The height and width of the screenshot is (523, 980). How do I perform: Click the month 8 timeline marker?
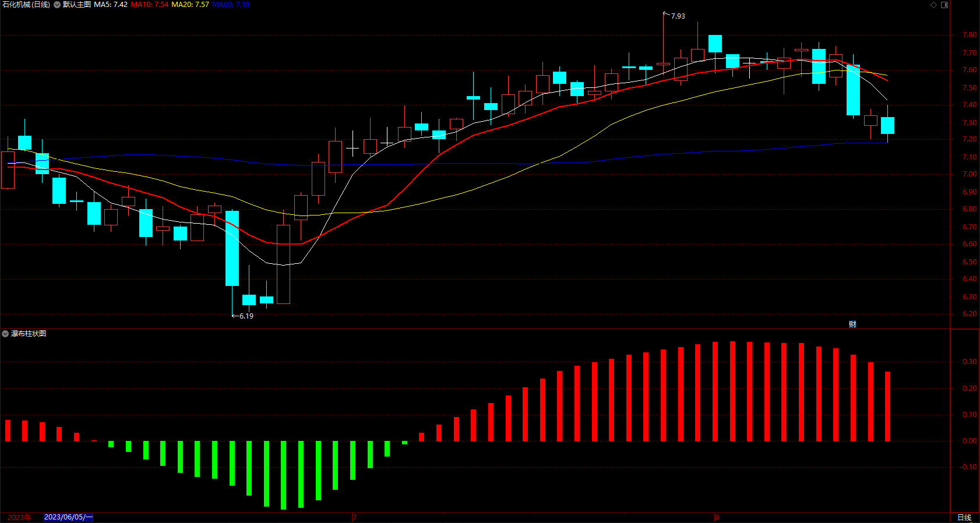717,517
